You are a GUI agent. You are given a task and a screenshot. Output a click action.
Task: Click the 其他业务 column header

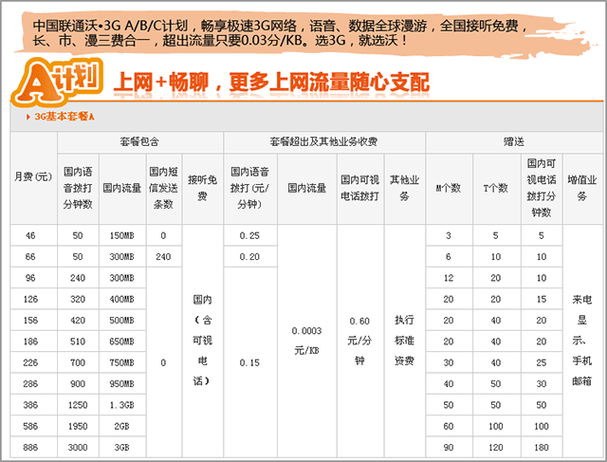pos(404,189)
